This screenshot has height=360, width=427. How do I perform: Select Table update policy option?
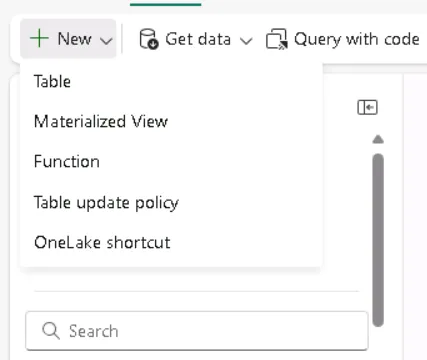(171, 202)
